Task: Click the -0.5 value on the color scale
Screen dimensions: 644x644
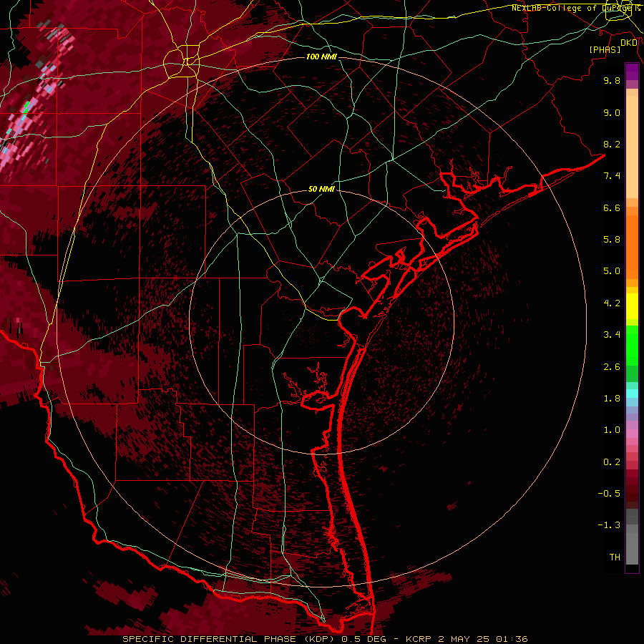Action: 609,494
